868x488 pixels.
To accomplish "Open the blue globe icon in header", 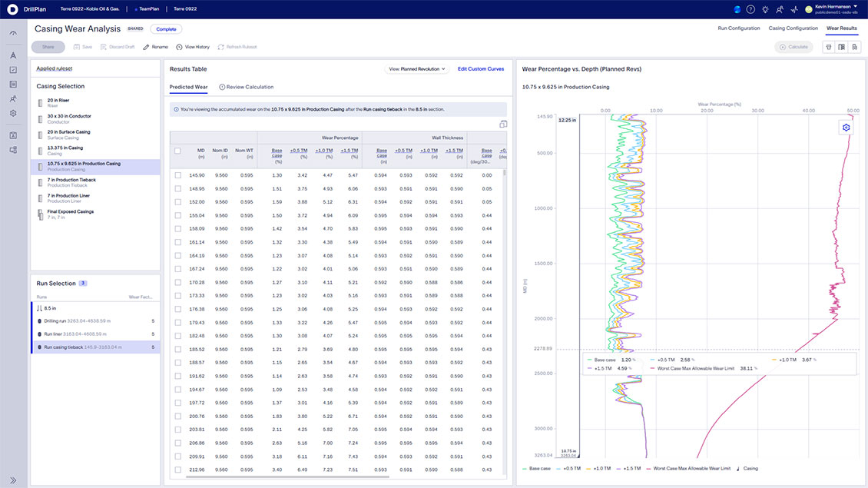I will 737,9.
